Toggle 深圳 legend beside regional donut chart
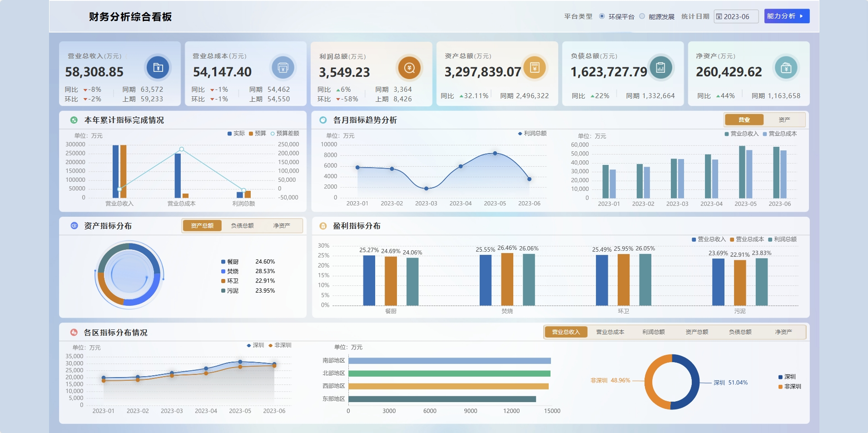This screenshot has height=433, width=868. pyautogui.click(x=787, y=377)
